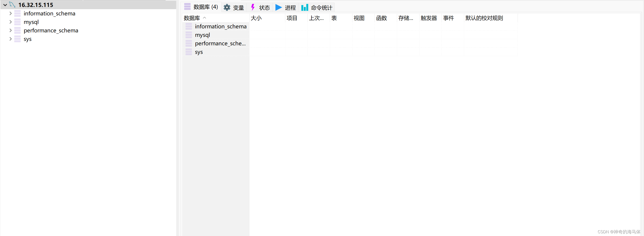Click the MySQL dolphin icon beside 16.32.15.115

click(x=12, y=5)
